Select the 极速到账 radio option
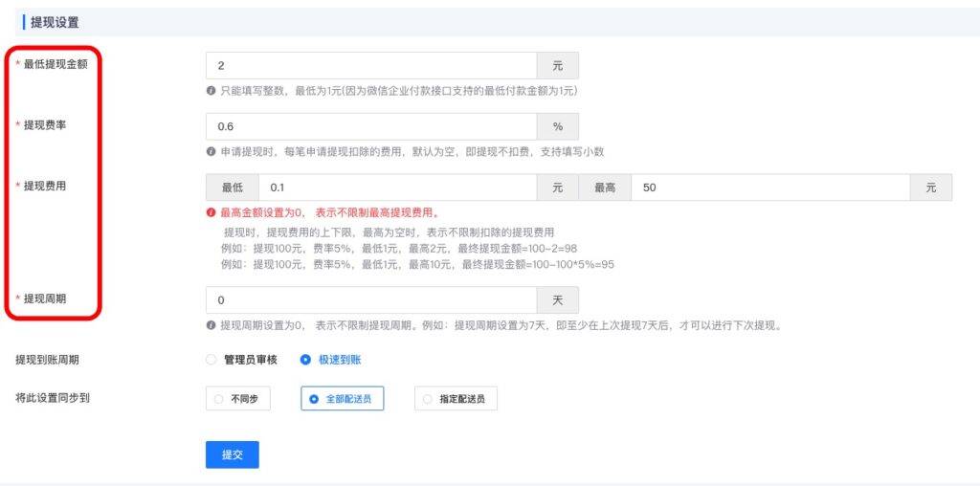This screenshot has width=980, height=486. click(305, 360)
